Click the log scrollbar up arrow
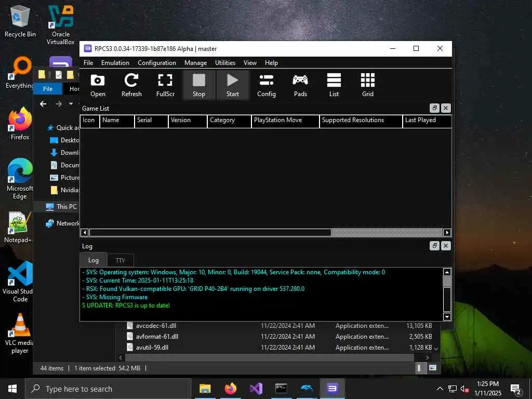Viewport: 532px width, 399px height. click(x=447, y=272)
